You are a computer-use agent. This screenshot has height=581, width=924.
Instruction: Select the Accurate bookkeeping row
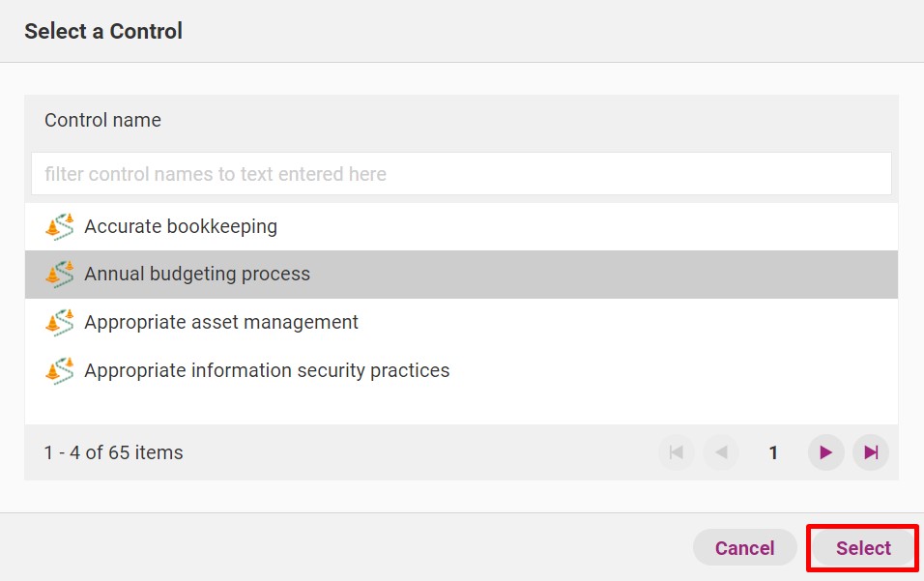(x=461, y=227)
